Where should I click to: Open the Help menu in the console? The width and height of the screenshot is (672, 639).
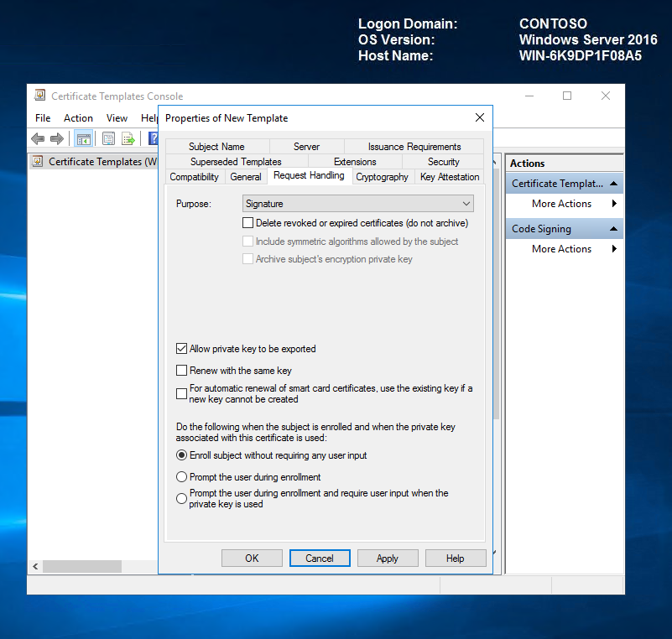coord(148,117)
